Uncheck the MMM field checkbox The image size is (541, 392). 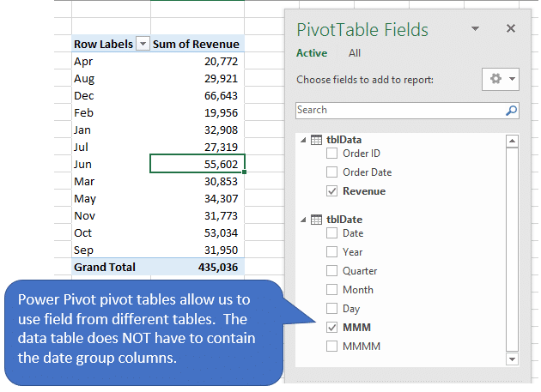point(332,328)
